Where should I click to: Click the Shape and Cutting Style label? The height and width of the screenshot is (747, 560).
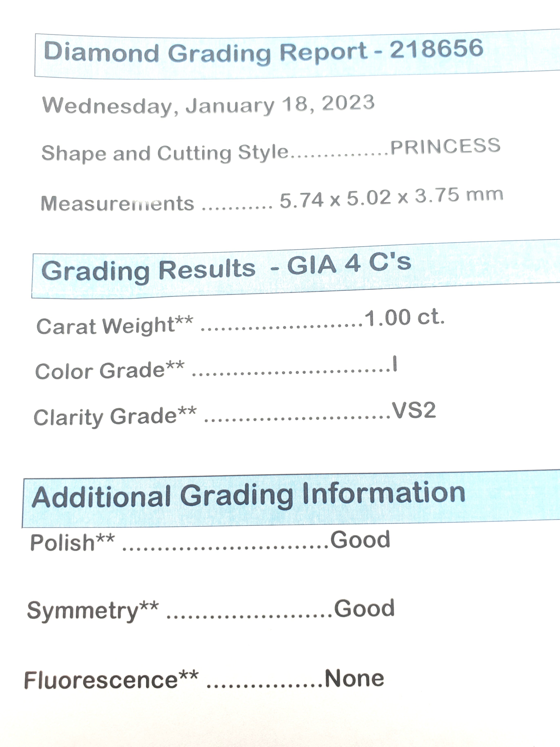tap(165, 153)
